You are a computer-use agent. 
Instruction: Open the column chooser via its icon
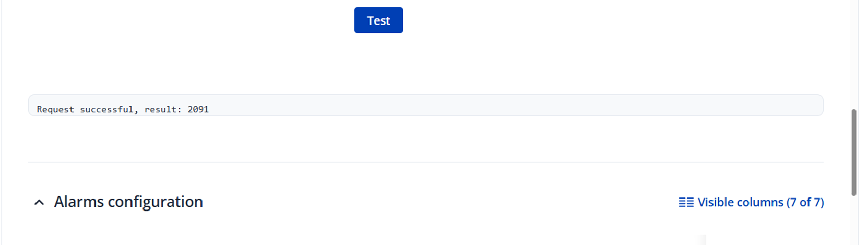pos(686,202)
